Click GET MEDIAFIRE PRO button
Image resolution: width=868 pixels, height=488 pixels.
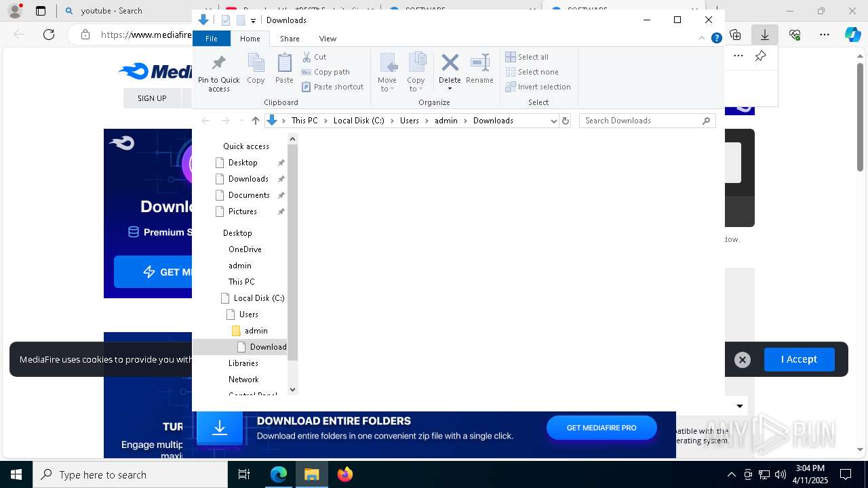(601, 428)
